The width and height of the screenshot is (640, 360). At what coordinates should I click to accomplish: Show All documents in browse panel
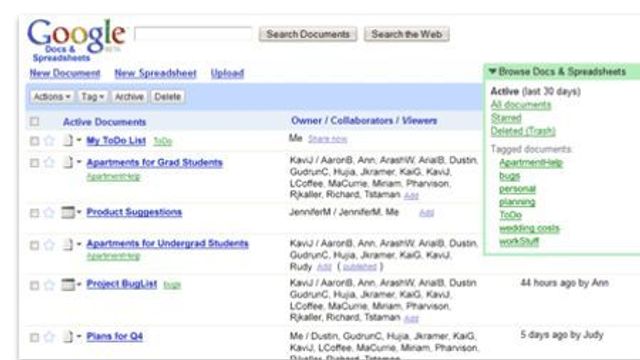tap(520, 105)
